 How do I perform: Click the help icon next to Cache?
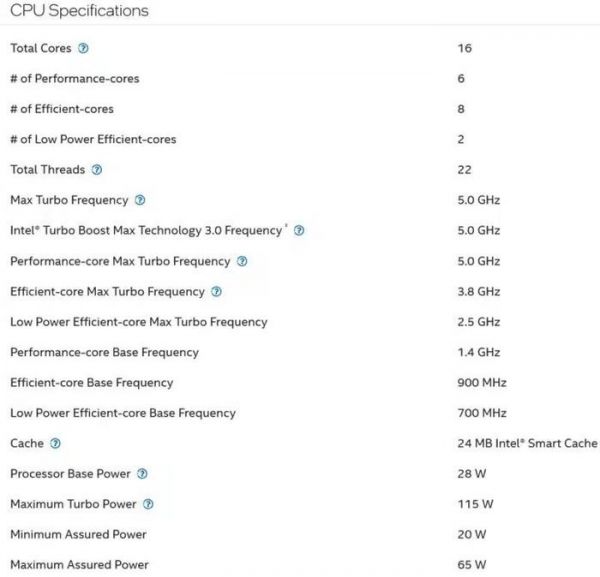55,443
